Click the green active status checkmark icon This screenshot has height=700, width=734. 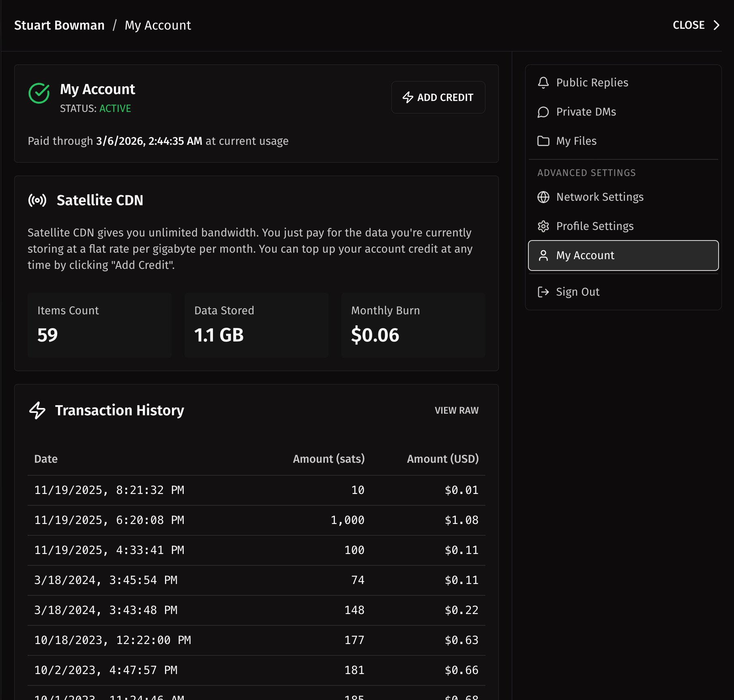39,93
